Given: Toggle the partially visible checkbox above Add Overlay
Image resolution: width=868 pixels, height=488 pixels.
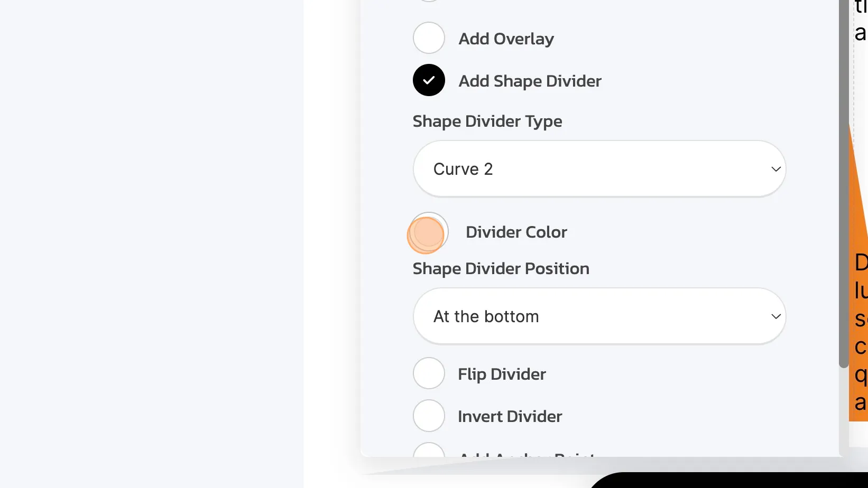Looking at the screenshot, I should click(x=429, y=1).
